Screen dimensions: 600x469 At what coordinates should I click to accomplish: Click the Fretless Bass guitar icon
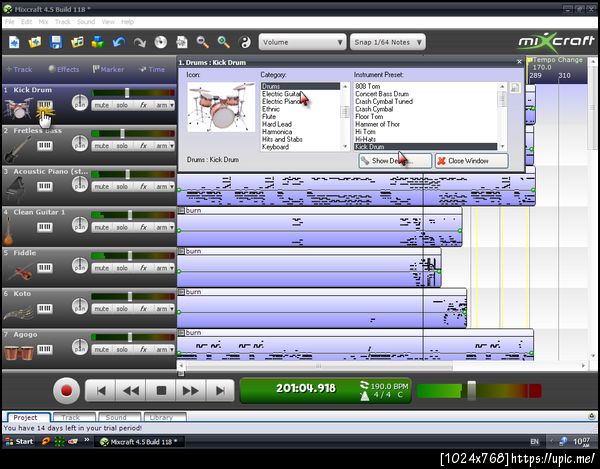(x=18, y=149)
